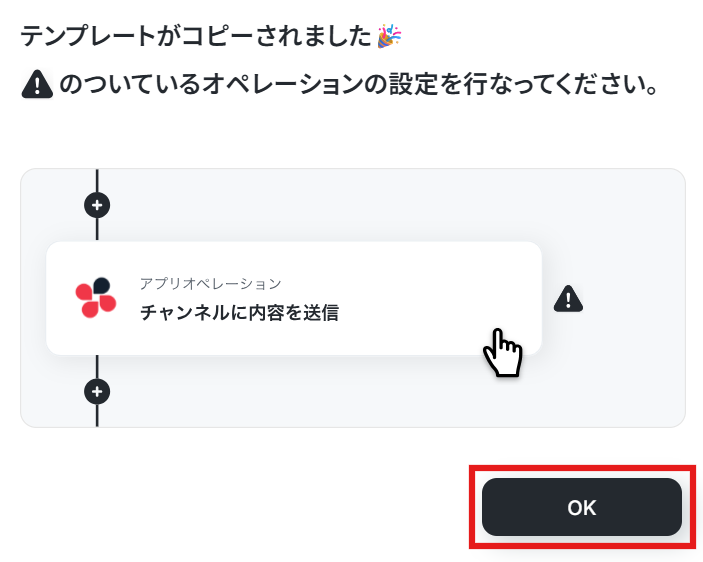Click the bottom red petal of the app logo
This screenshot has height=562, width=703.
pyautogui.click(x=90, y=309)
